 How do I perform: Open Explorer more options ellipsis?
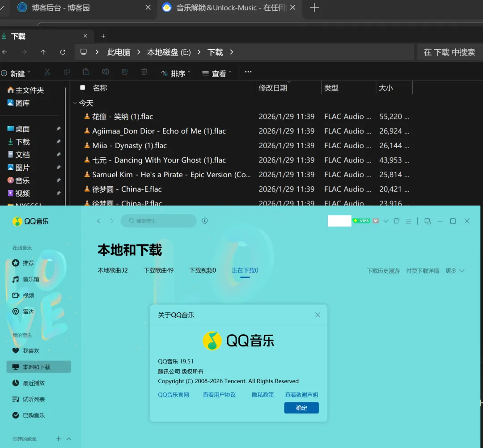click(248, 72)
